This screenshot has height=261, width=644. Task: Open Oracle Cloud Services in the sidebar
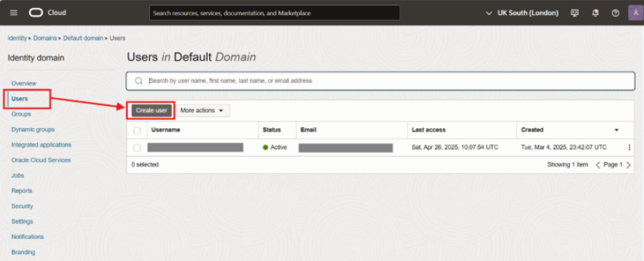(41, 160)
